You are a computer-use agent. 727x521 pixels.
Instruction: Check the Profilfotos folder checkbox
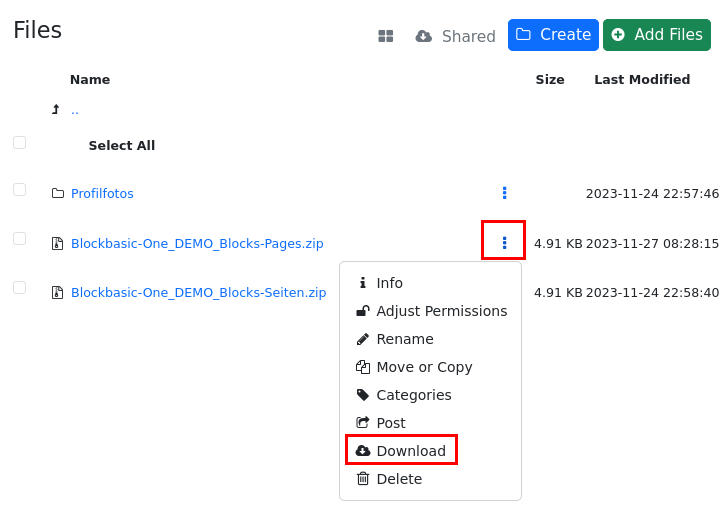(x=20, y=189)
